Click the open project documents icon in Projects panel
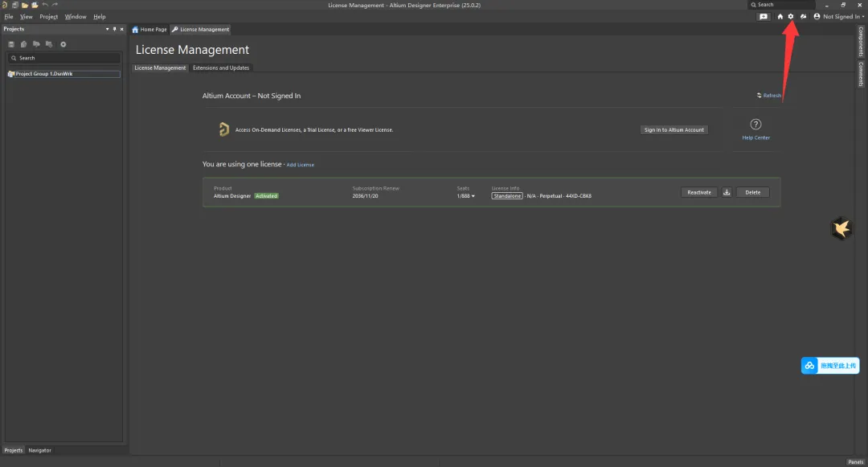 point(36,44)
